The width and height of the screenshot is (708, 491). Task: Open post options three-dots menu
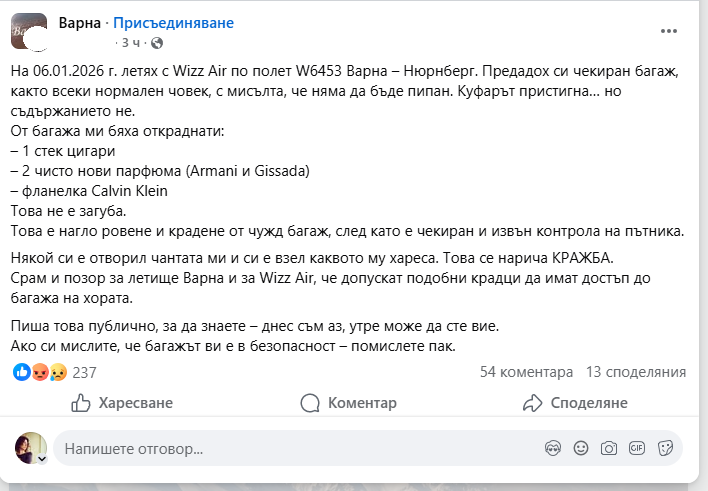(x=669, y=31)
